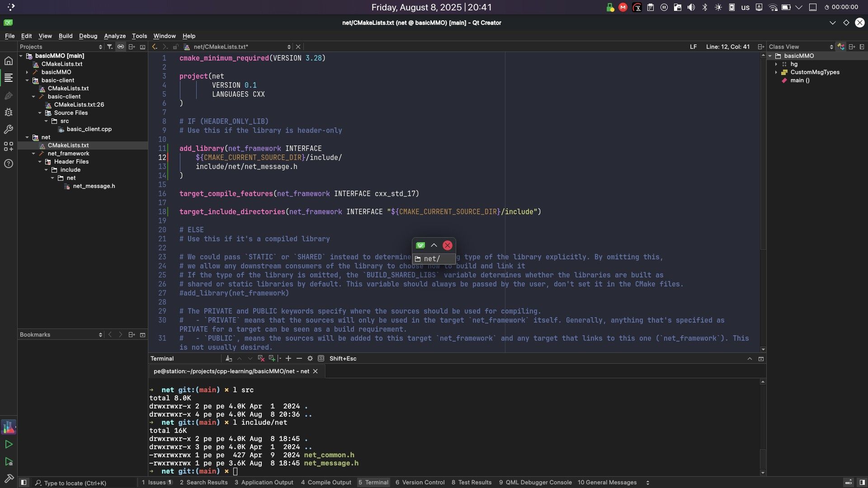868x488 pixels.
Task: Toggle synchronize Projects tree with editor
Action: point(121,47)
